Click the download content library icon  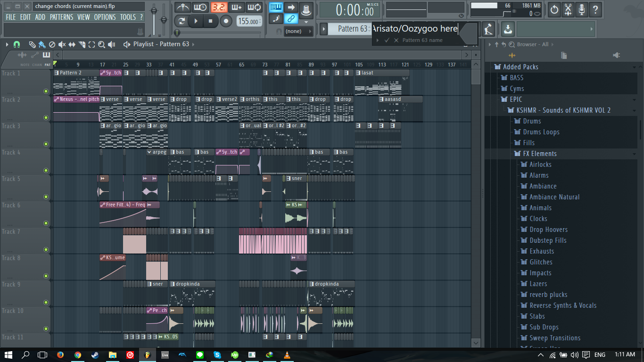tap(507, 29)
